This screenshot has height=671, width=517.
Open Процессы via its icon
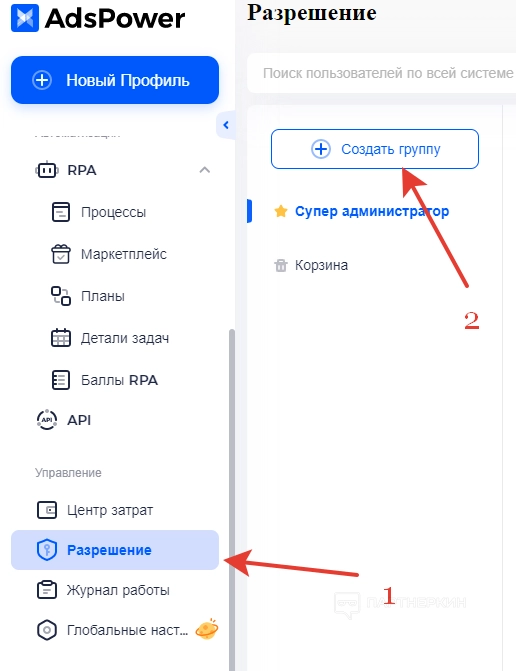(x=61, y=212)
